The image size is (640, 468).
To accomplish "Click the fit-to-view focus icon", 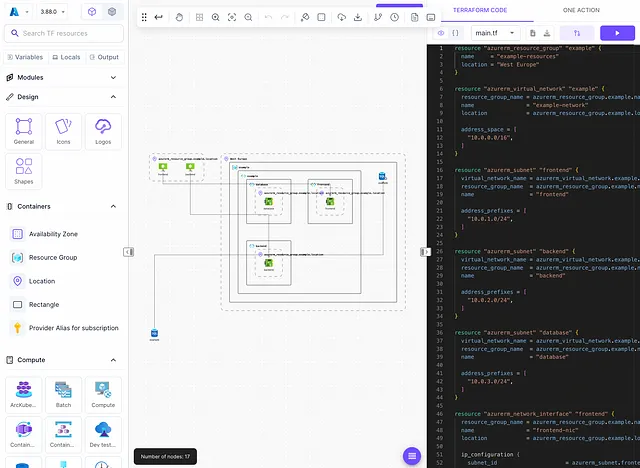I will [232, 17].
